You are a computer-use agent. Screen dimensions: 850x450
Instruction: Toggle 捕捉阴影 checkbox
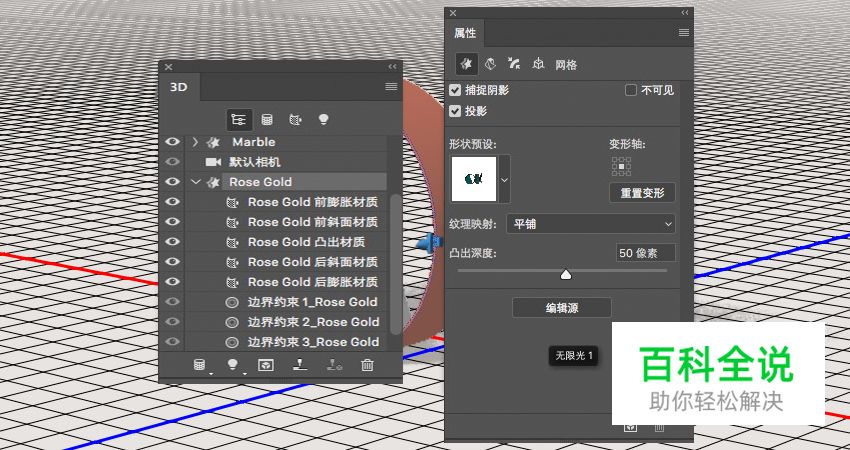455,90
